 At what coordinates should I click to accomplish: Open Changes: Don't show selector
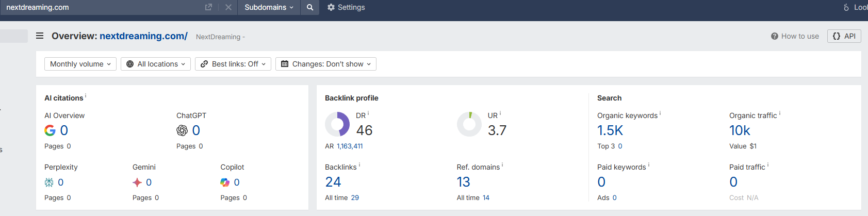[326, 64]
